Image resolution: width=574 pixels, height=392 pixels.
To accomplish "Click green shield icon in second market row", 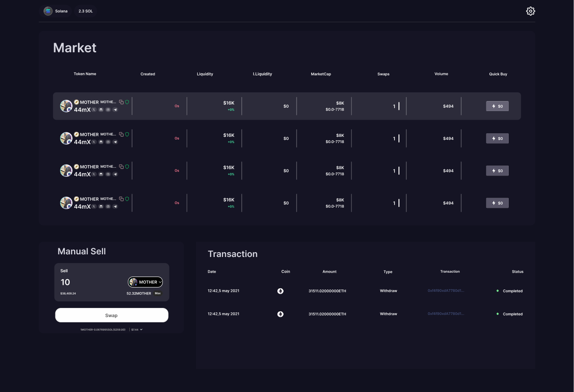I will point(127,134).
